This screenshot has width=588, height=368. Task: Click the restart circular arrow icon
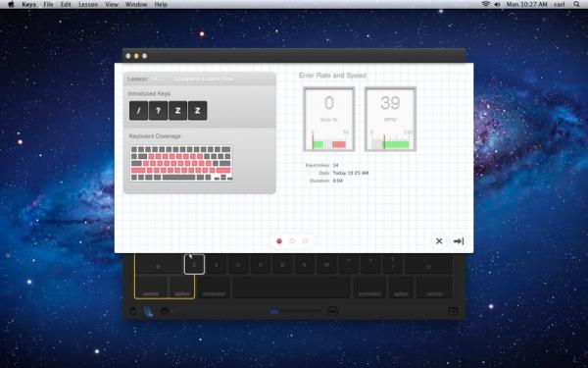[x=133, y=311]
